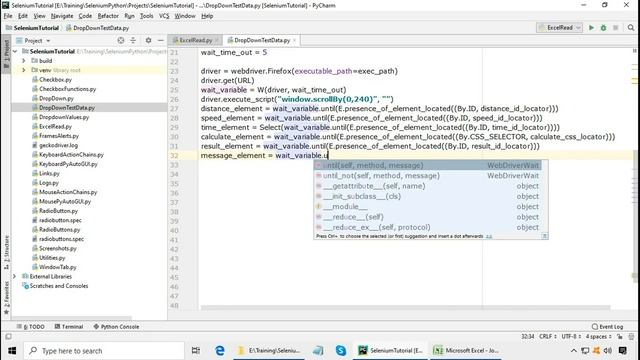The width and height of the screenshot is (640, 360).
Task: Choose __reduce_ex__ completion suggestion
Action: [427, 227]
